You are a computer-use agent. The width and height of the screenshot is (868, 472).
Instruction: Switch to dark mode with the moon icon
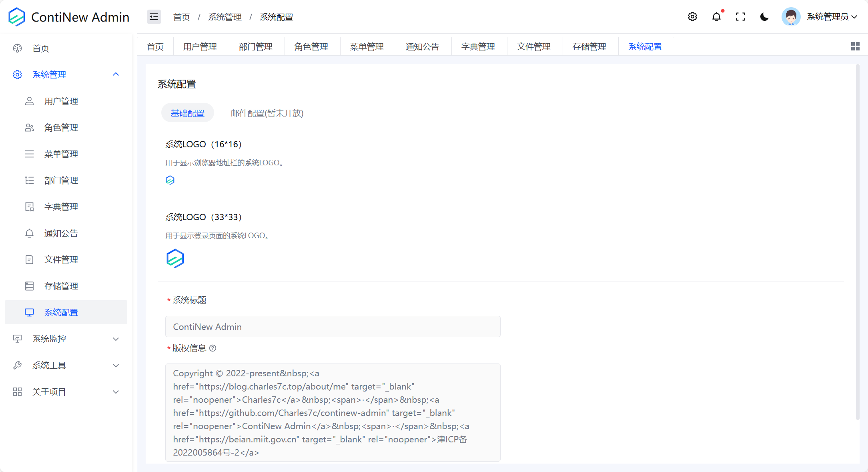[764, 17]
